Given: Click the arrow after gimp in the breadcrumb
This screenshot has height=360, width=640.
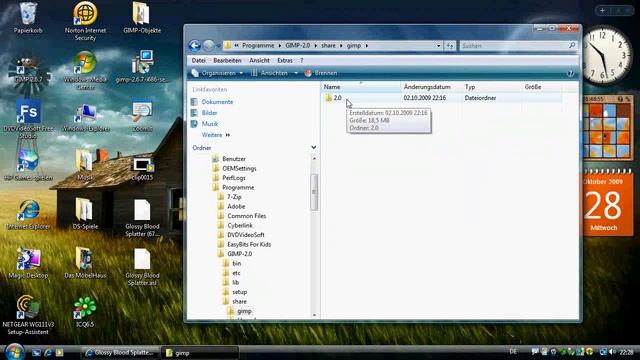Looking at the screenshot, I should coord(367,46).
